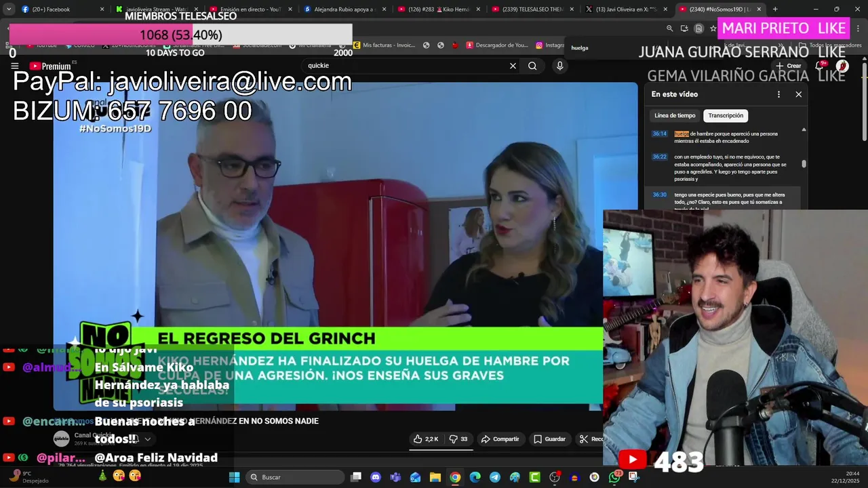Click the Compartir share button
Viewport: 868px width, 488px height.
pos(500,439)
